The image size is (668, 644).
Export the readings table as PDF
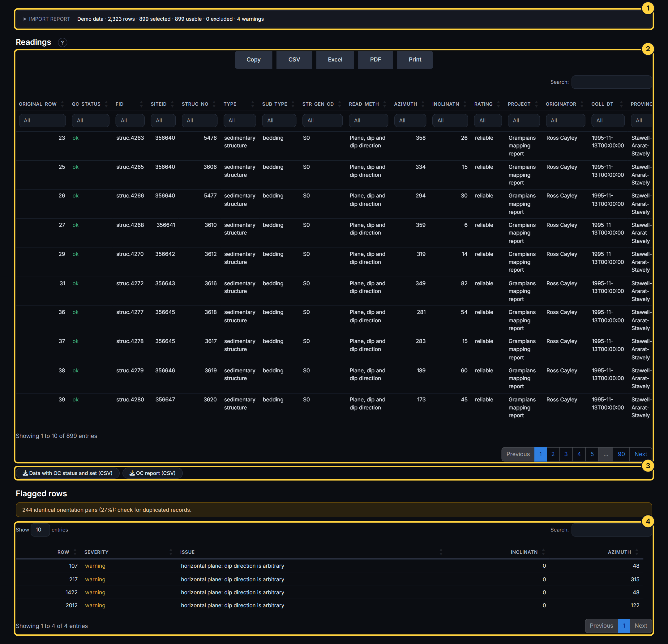click(375, 60)
